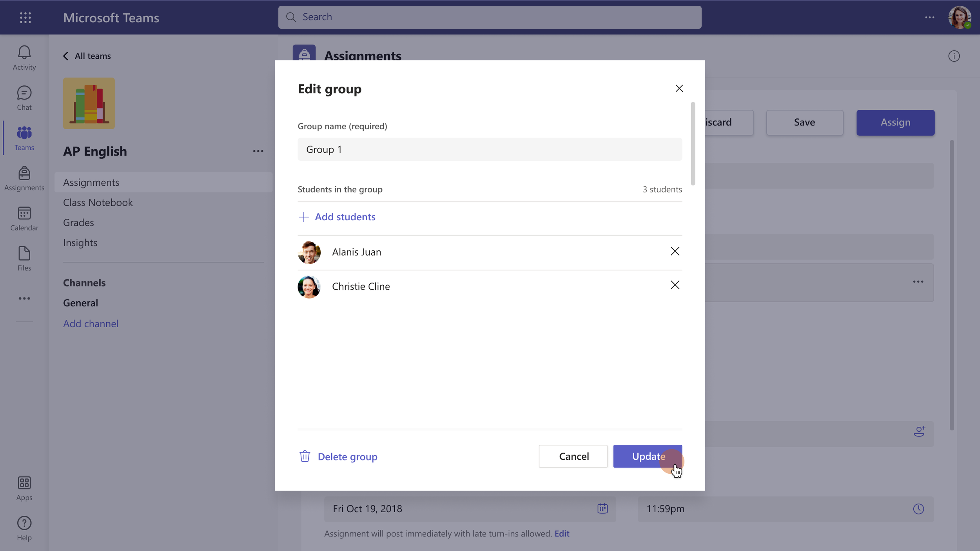Screen dimensions: 980x551
Task: Remove Alanis Juan from the group
Action: click(x=675, y=251)
